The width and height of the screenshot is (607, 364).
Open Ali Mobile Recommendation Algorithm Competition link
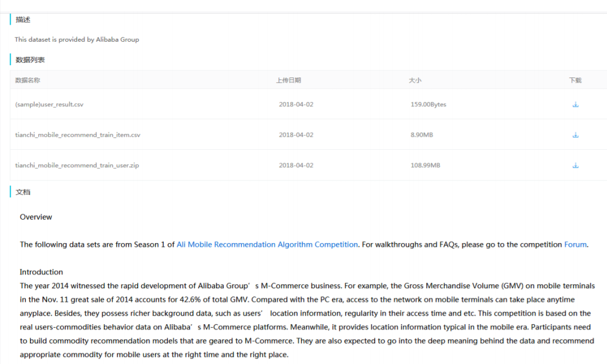tap(267, 244)
